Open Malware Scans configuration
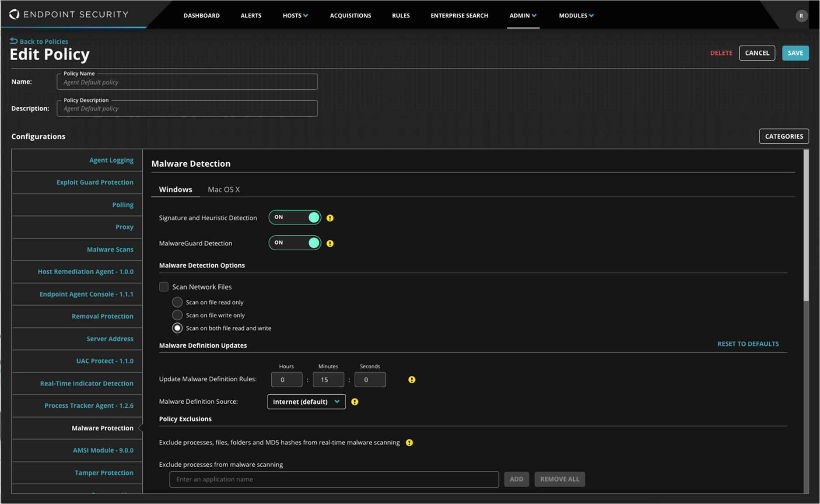 (77, 249)
